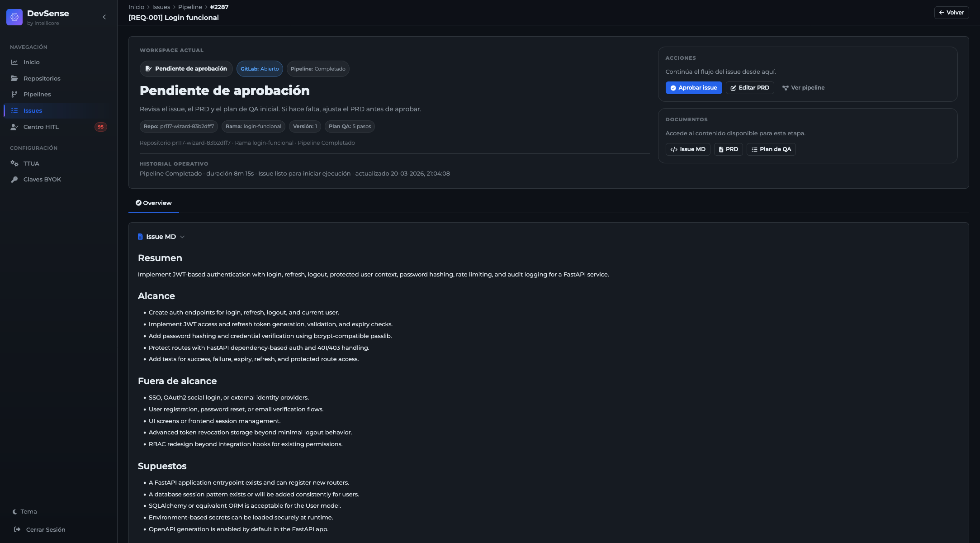Click the Volver back button
980x543 pixels.
click(952, 13)
